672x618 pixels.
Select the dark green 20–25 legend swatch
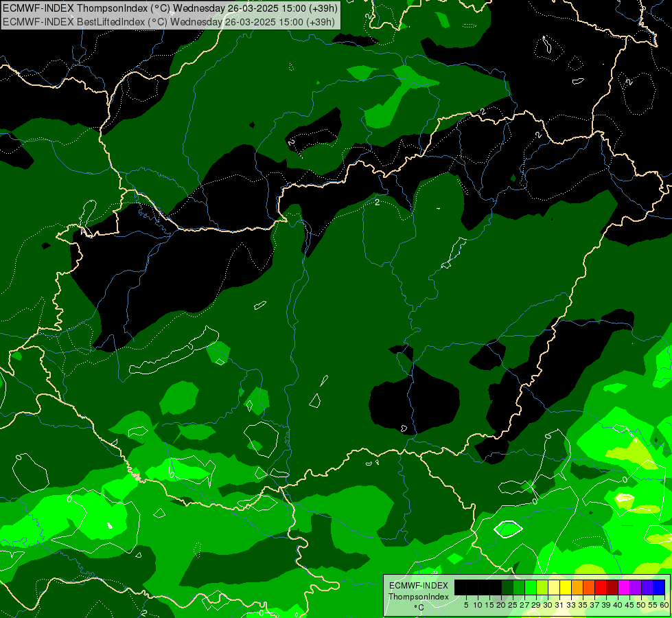pyautogui.click(x=507, y=587)
